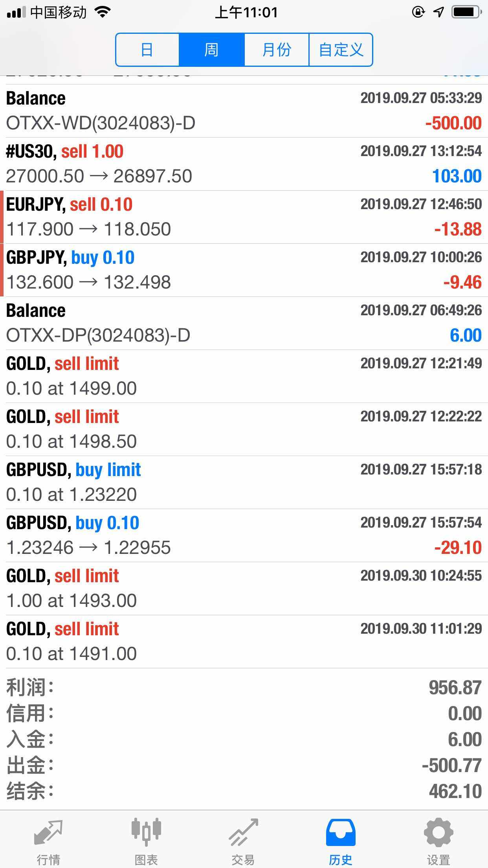Tap the History (历史) inbox icon
The height and width of the screenshot is (868, 488).
coord(341,833)
